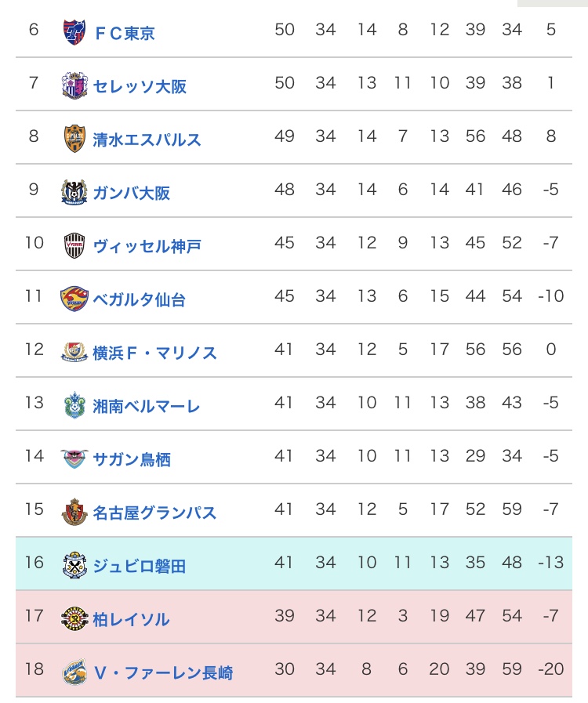Click the 柏レイソル yellow badge icon
588x703 pixels.
point(74,618)
